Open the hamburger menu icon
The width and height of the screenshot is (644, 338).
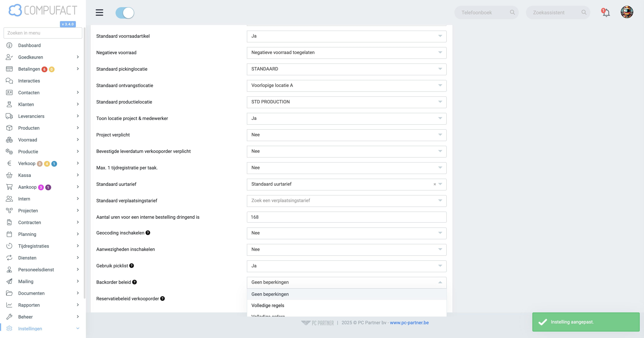(x=99, y=13)
